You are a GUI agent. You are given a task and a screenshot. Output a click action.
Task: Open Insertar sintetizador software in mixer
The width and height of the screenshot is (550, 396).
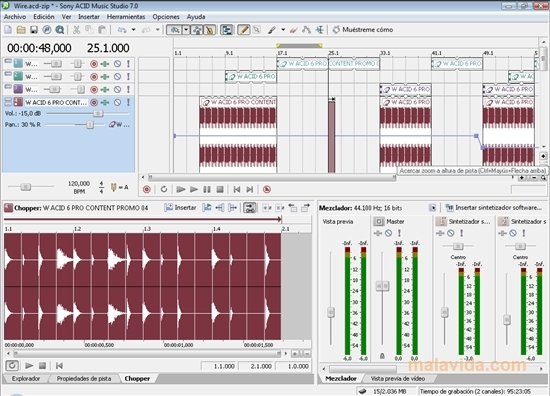coord(494,208)
